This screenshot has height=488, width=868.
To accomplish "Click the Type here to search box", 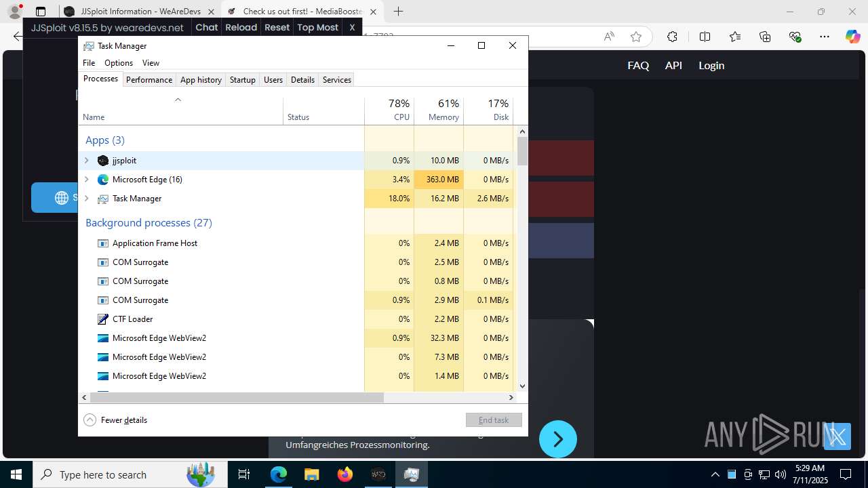I will tap(129, 474).
